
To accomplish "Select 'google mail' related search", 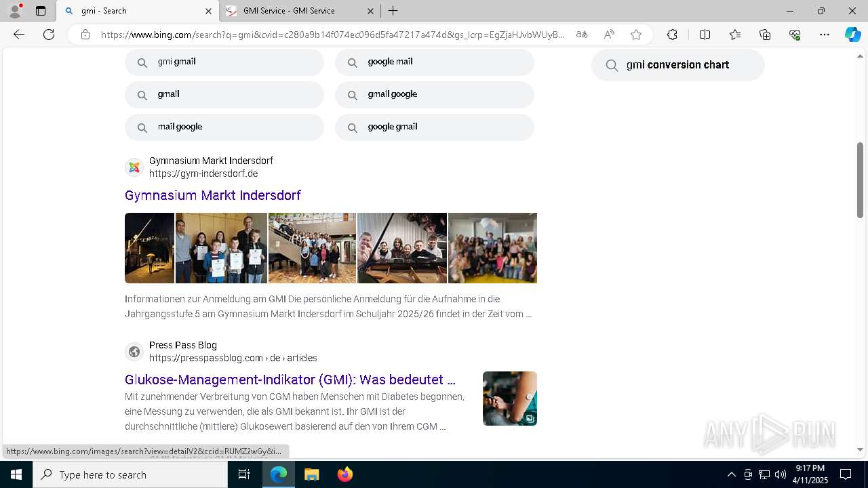I will [435, 62].
